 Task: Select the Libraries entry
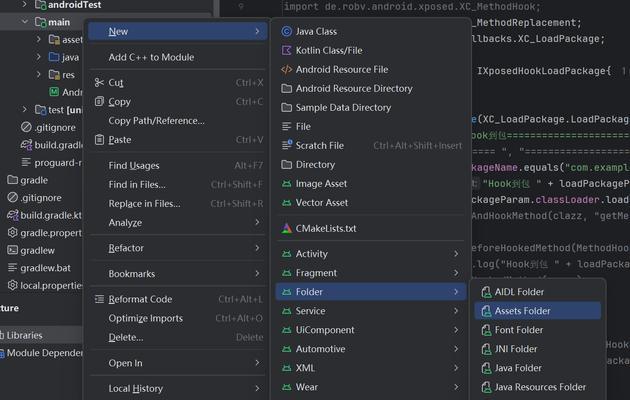click(25, 335)
